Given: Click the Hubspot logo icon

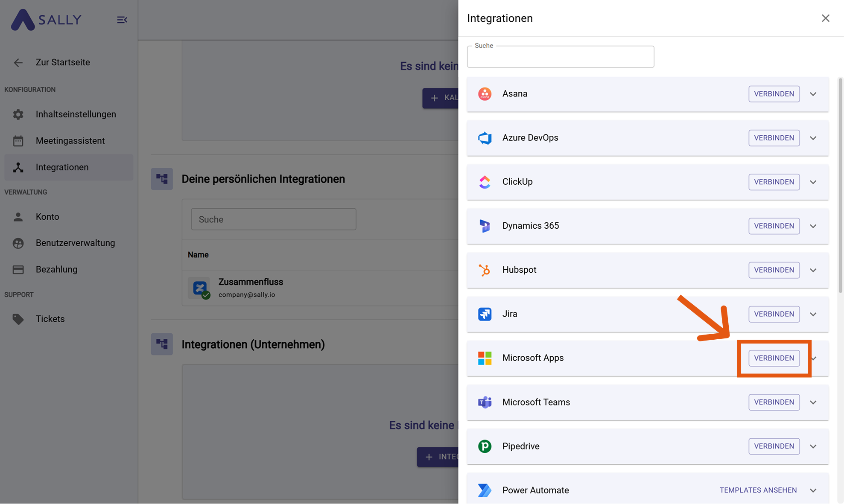Looking at the screenshot, I should [x=485, y=270].
